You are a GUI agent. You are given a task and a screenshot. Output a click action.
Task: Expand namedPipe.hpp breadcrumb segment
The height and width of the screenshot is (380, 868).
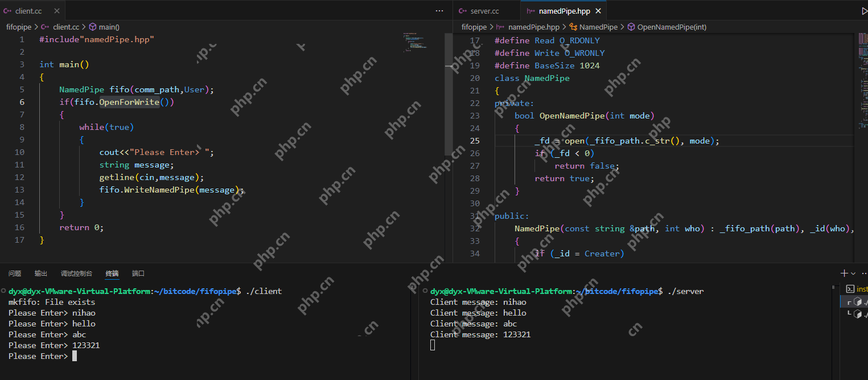[534, 27]
